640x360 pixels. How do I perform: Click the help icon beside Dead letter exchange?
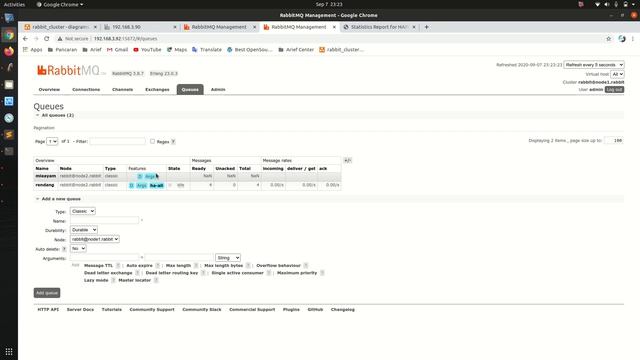pyautogui.click(x=138, y=273)
